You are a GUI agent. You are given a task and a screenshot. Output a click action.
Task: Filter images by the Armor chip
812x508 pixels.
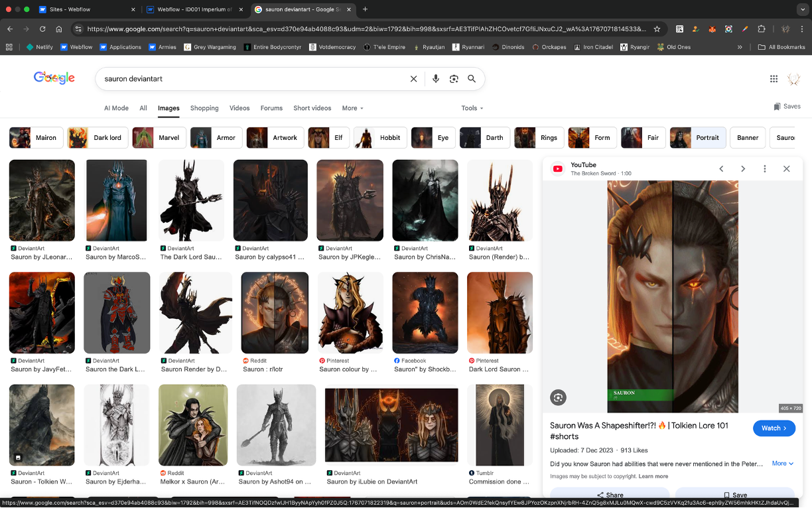pos(216,138)
